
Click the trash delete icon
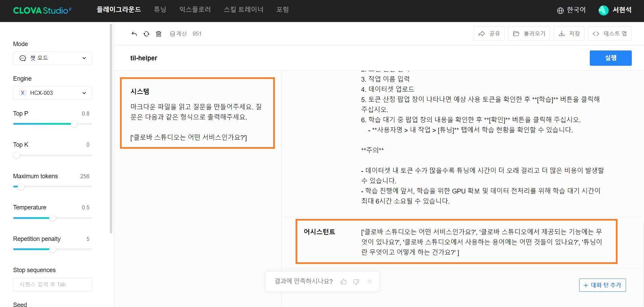[159, 34]
